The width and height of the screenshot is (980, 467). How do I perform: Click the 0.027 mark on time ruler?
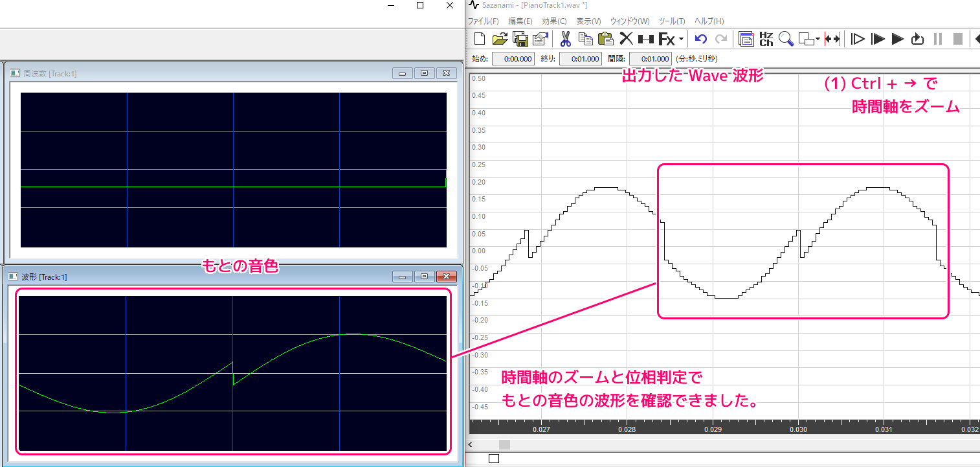(x=541, y=429)
